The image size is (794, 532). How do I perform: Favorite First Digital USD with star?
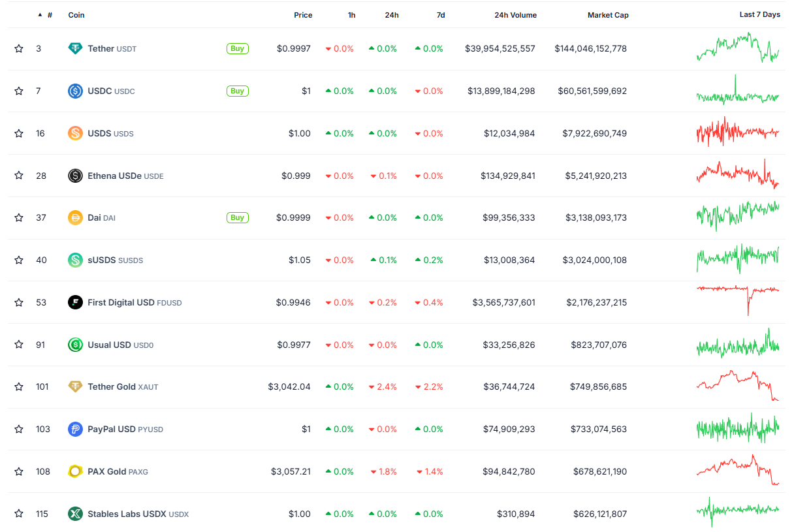19,302
